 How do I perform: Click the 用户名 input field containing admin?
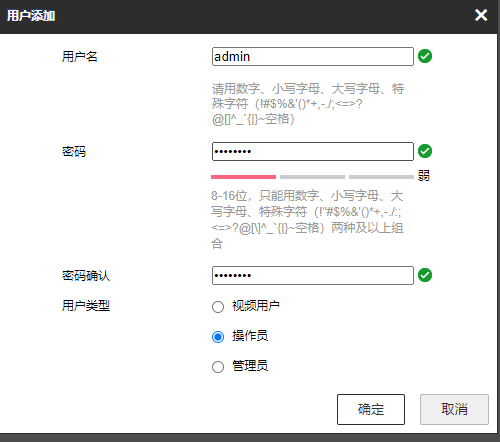pos(313,56)
